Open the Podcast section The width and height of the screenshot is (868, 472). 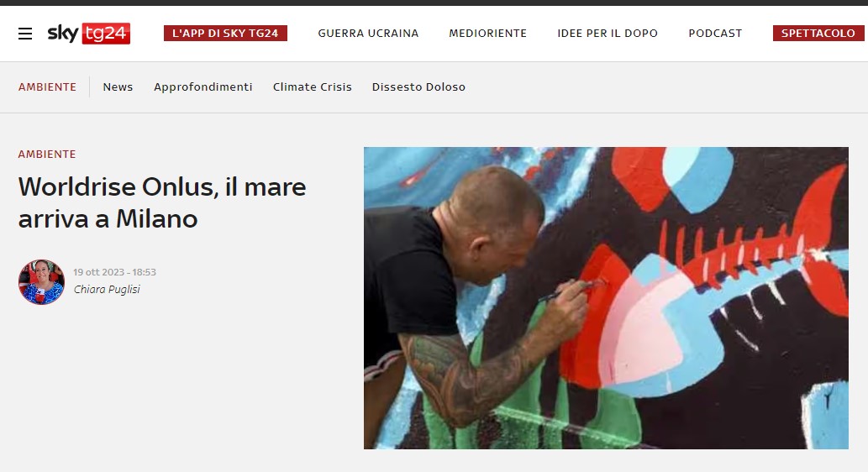[715, 34]
